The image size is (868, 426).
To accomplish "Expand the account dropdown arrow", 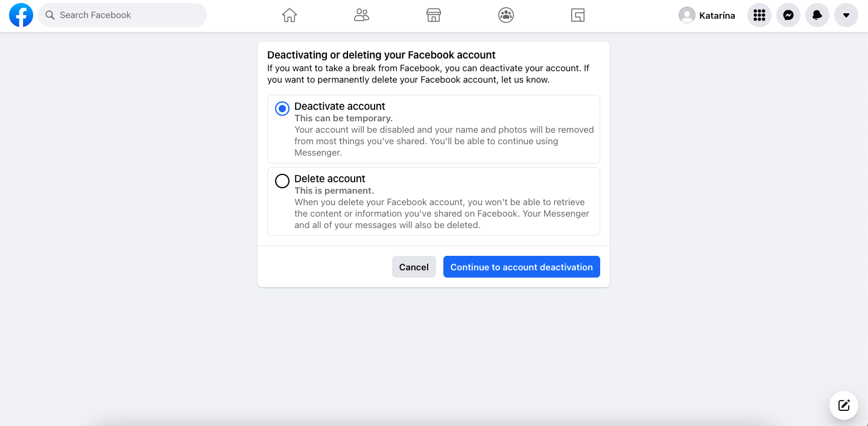I will pyautogui.click(x=846, y=15).
